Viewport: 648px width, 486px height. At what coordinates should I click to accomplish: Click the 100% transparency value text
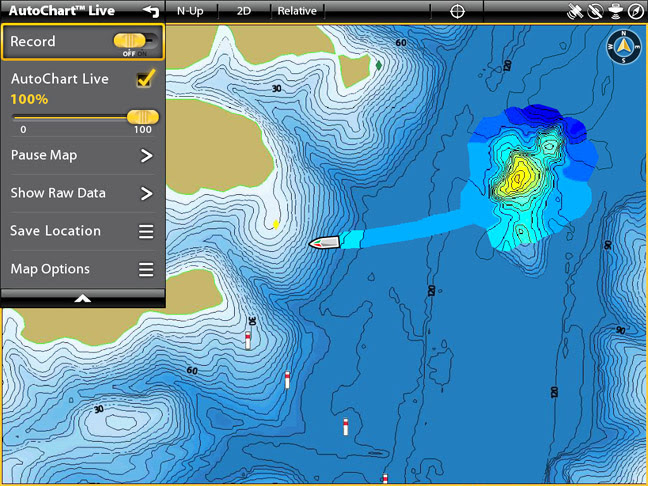tap(29, 100)
